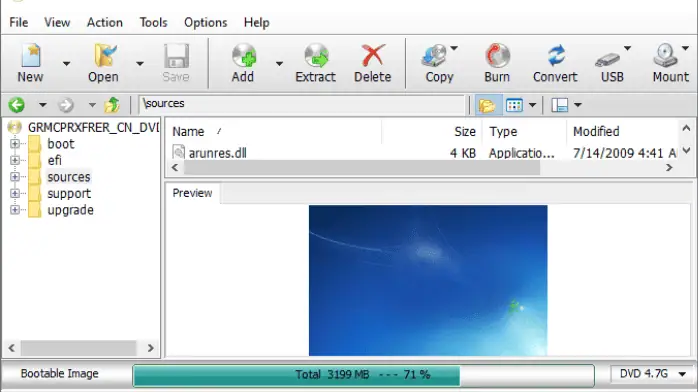Expand the support folder node
This screenshot has width=698, height=392.
[x=15, y=193]
